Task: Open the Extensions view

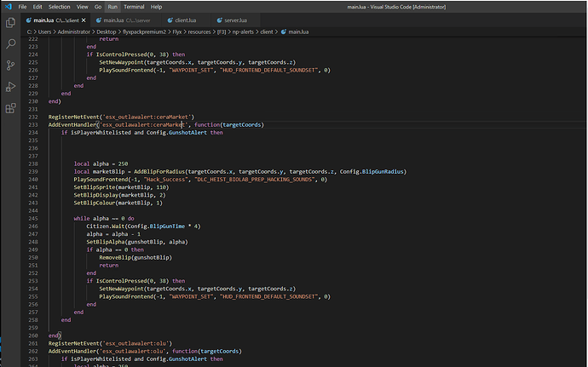Action: pyautogui.click(x=10, y=108)
